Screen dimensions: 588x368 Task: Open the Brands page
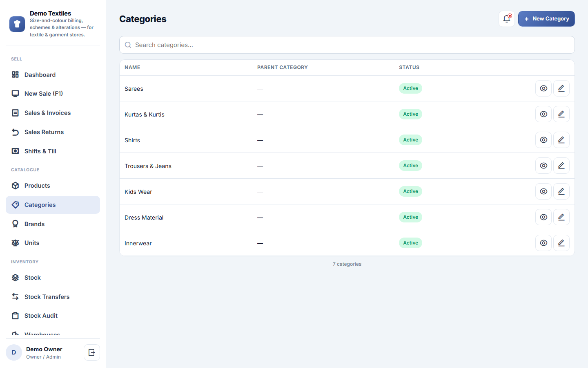[x=53, y=224]
